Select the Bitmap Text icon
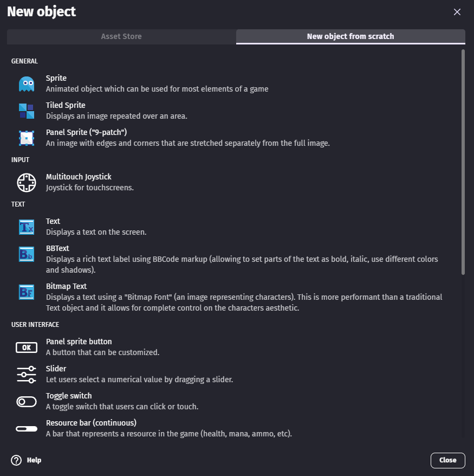Viewport: 474px width, 476px height. pos(26,292)
